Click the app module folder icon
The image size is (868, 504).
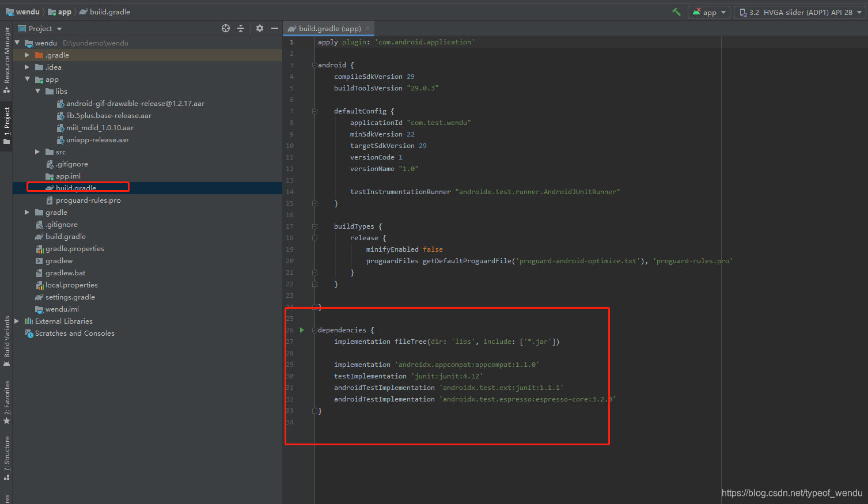tap(39, 79)
